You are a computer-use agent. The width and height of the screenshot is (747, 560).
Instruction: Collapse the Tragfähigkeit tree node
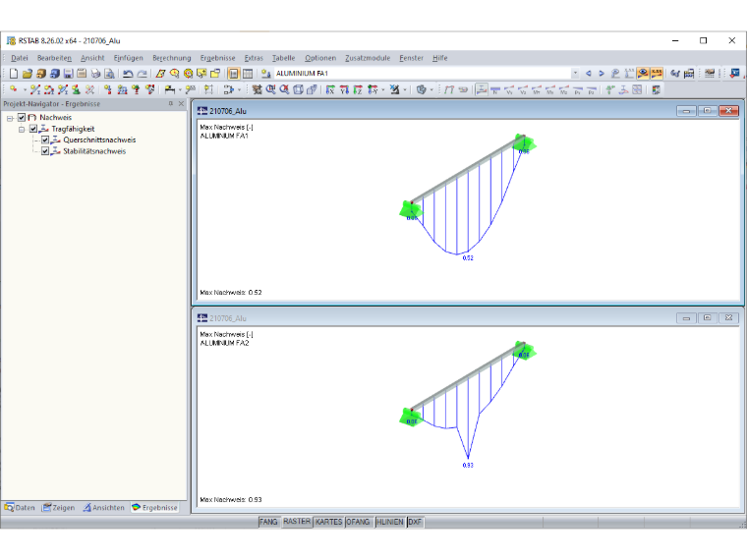22,129
